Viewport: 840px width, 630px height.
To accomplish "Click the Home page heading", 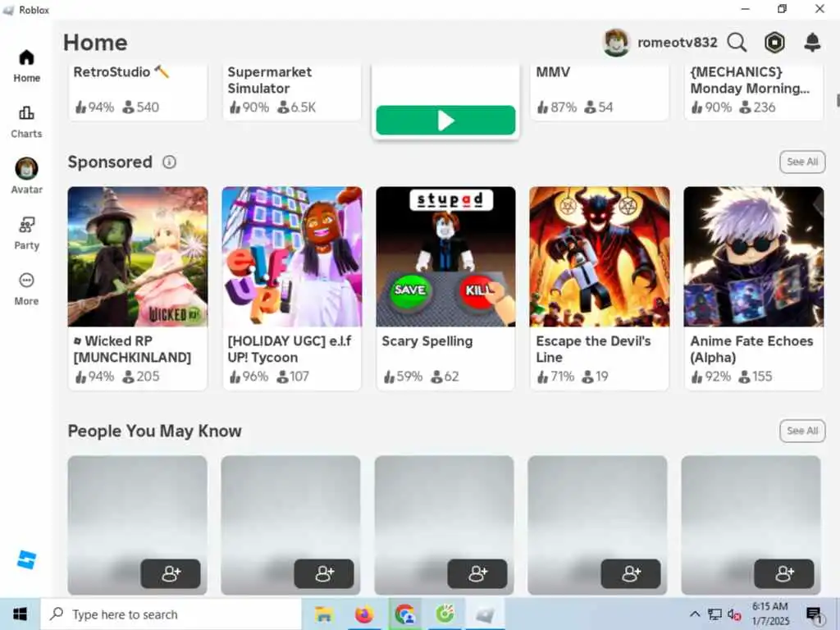I will (95, 43).
